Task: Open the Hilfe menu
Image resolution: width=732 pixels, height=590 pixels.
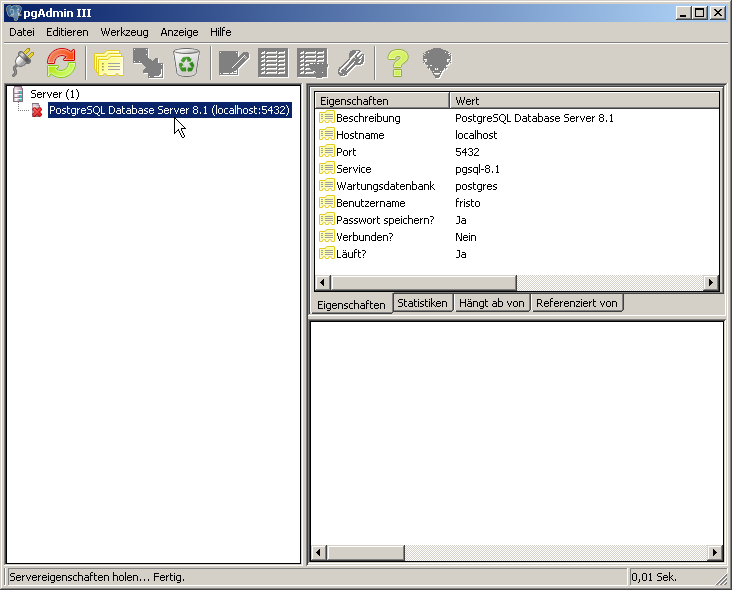Action: click(221, 32)
